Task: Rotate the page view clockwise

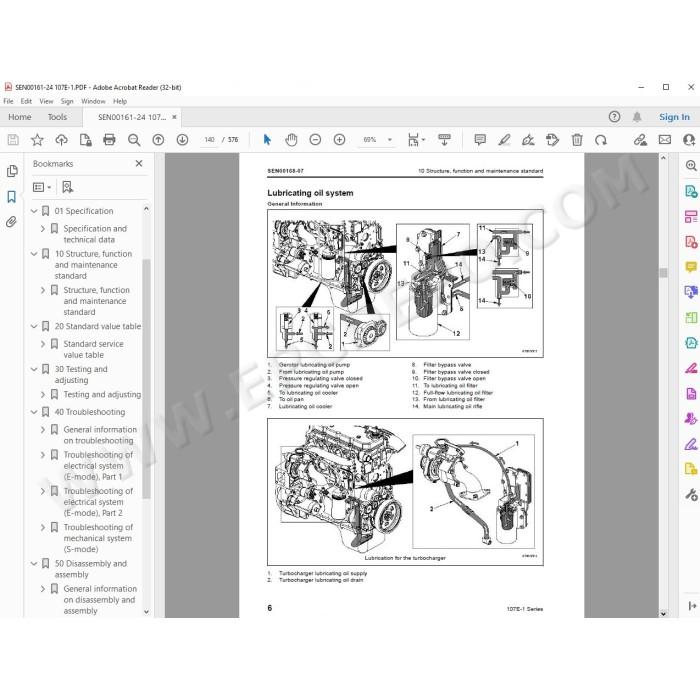Action: [601, 140]
